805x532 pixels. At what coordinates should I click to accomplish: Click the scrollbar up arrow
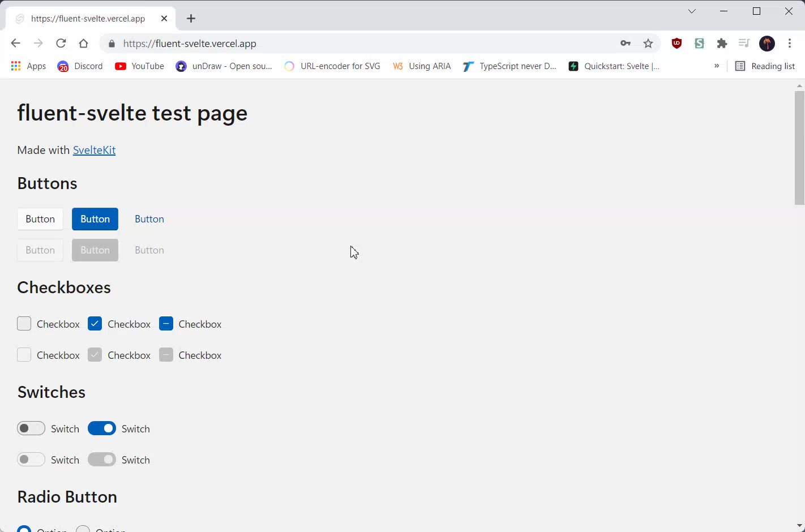tap(799, 85)
